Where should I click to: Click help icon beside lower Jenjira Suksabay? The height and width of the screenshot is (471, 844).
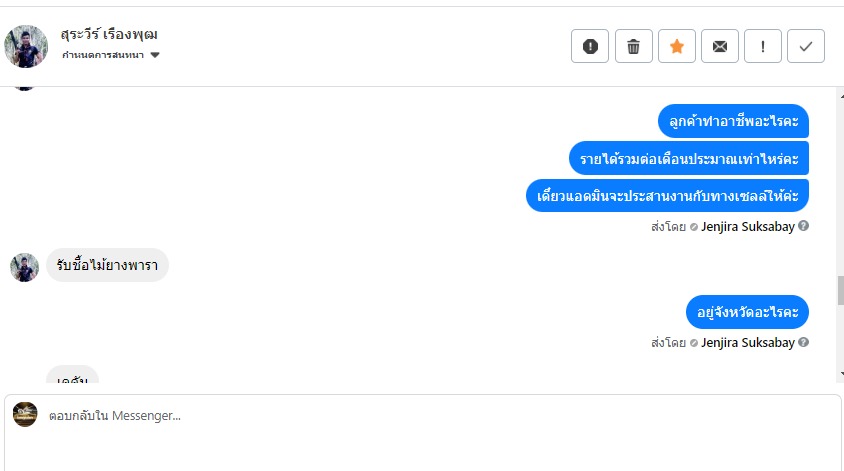click(804, 342)
